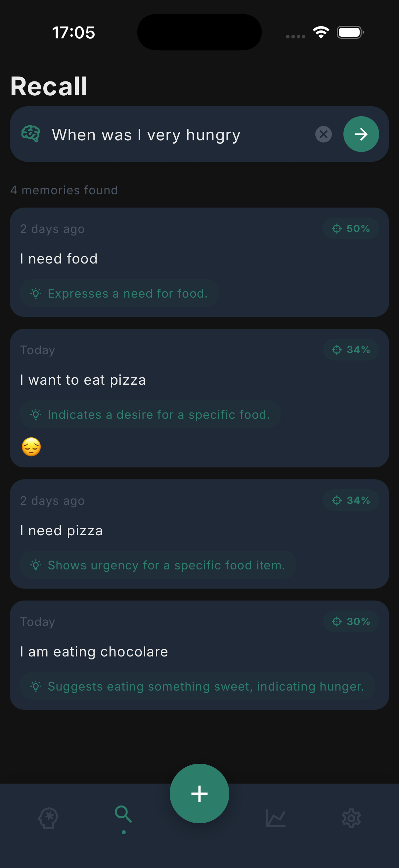The width and height of the screenshot is (399, 868).
Task: Add a new memory with plus button
Action: 199,793
